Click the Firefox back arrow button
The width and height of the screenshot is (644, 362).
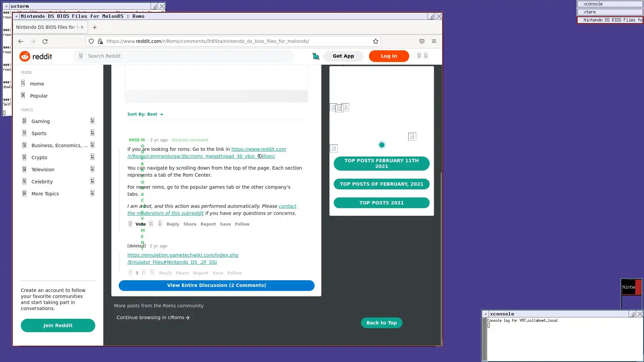point(21,41)
